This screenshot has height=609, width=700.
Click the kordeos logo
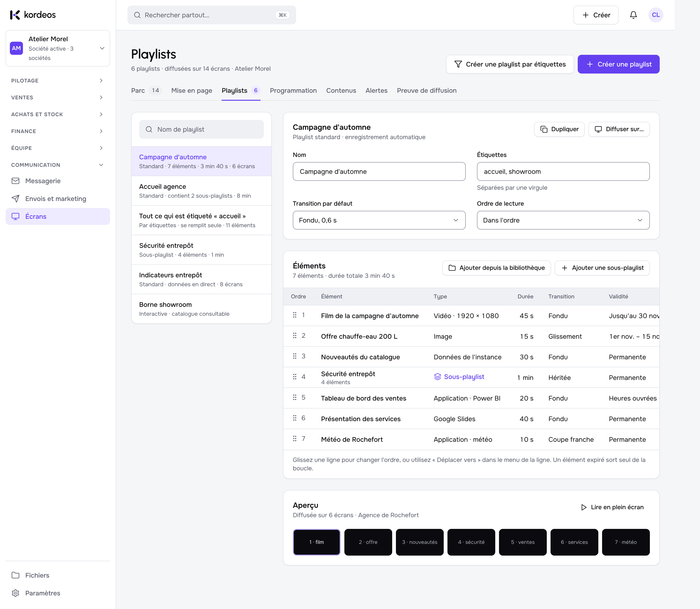pyautogui.click(x=33, y=15)
